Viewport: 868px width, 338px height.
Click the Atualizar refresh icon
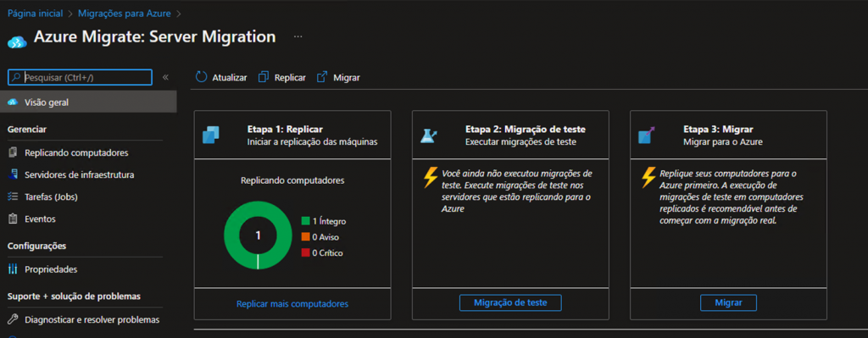[x=201, y=77]
